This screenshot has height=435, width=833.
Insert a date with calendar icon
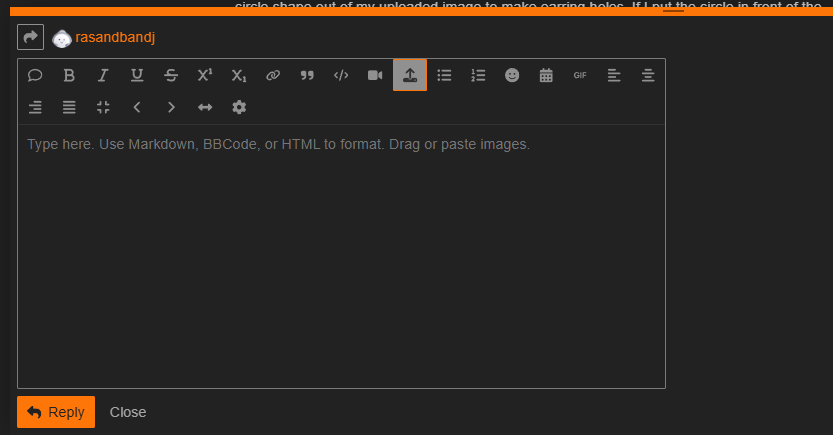tap(546, 75)
